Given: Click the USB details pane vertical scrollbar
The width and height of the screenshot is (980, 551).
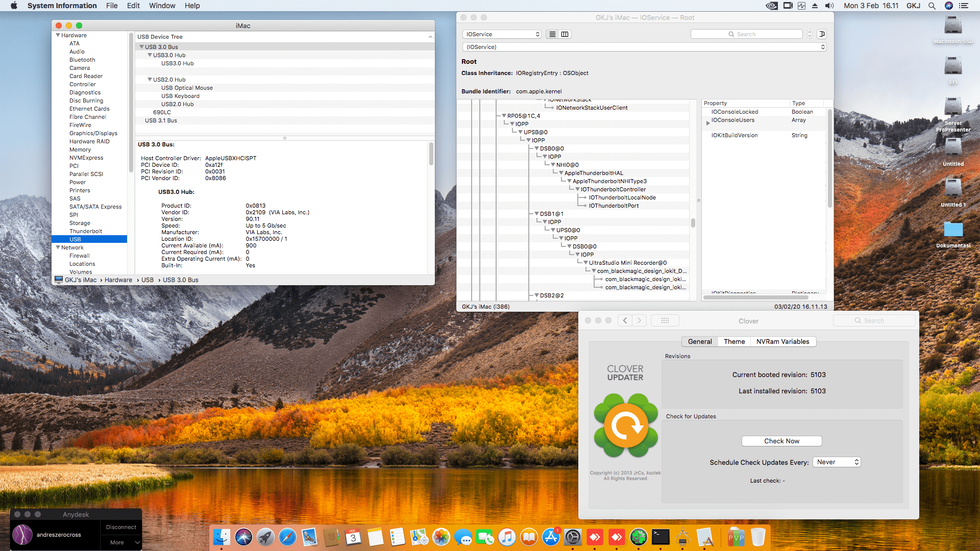Looking at the screenshot, I should (x=431, y=154).
